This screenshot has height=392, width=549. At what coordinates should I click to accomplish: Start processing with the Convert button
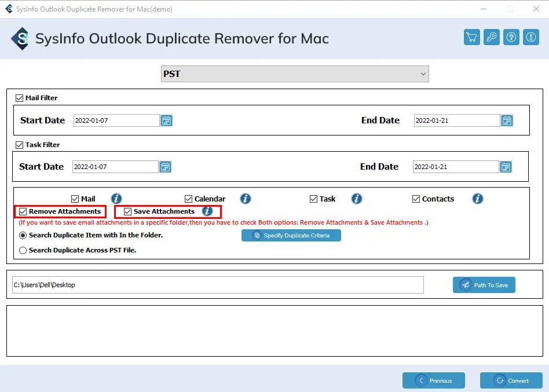(511, 380)
